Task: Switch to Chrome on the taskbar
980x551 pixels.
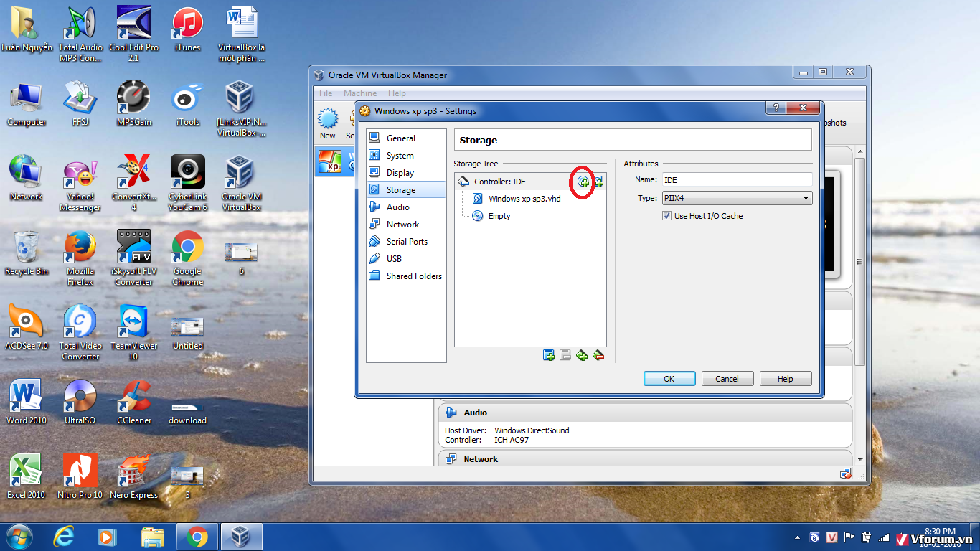Action: pyautogui.click(x=197, y=537)
